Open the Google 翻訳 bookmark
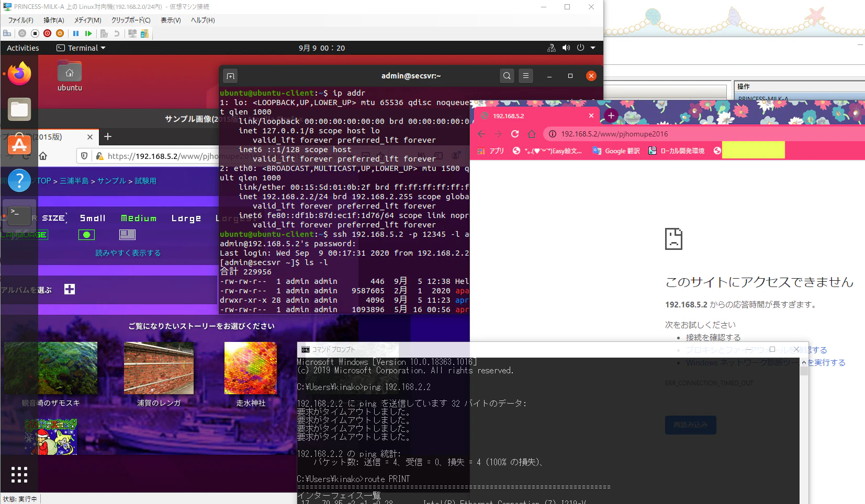865x504 pixels. [616, 151]
